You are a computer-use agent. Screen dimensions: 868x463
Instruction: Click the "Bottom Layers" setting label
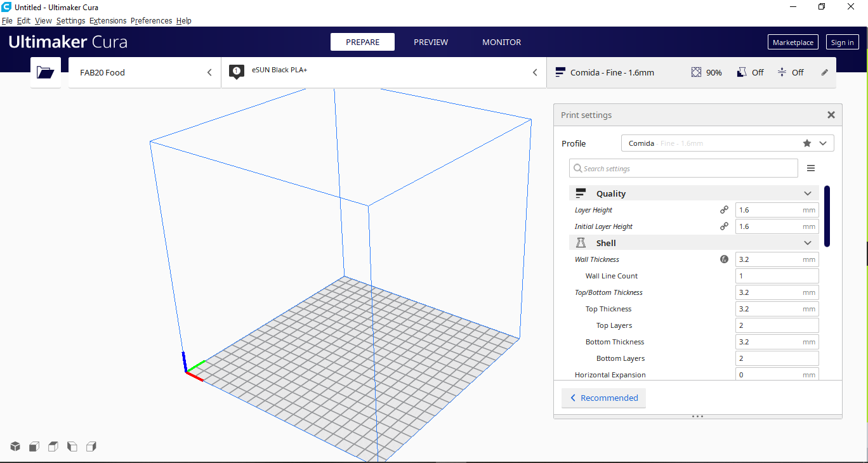621,358
